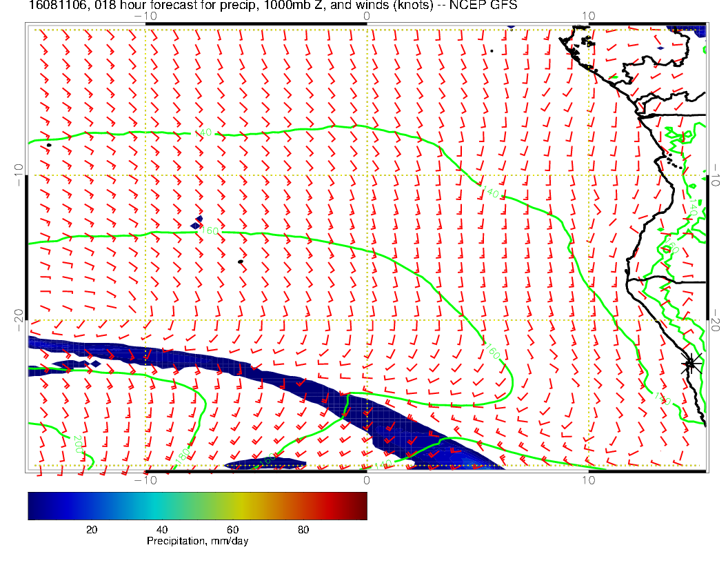Click the black star marker on the coastline

tap(691, 363)
